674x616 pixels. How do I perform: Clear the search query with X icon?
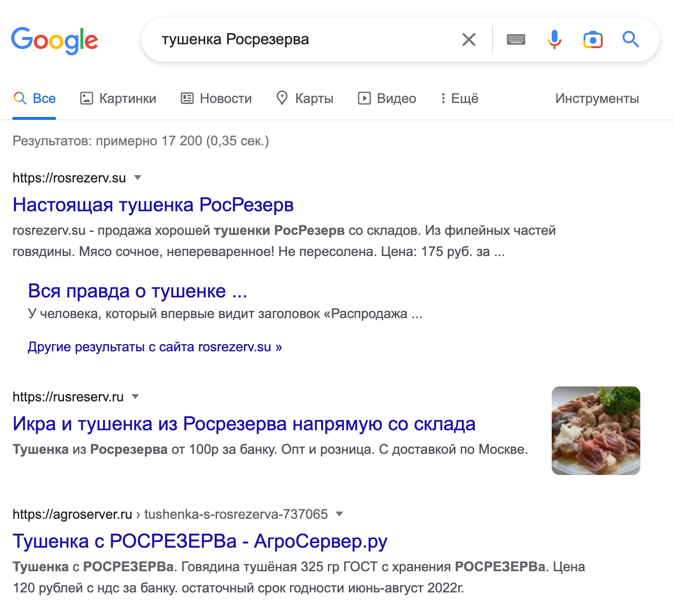click(x=468, y=39)
